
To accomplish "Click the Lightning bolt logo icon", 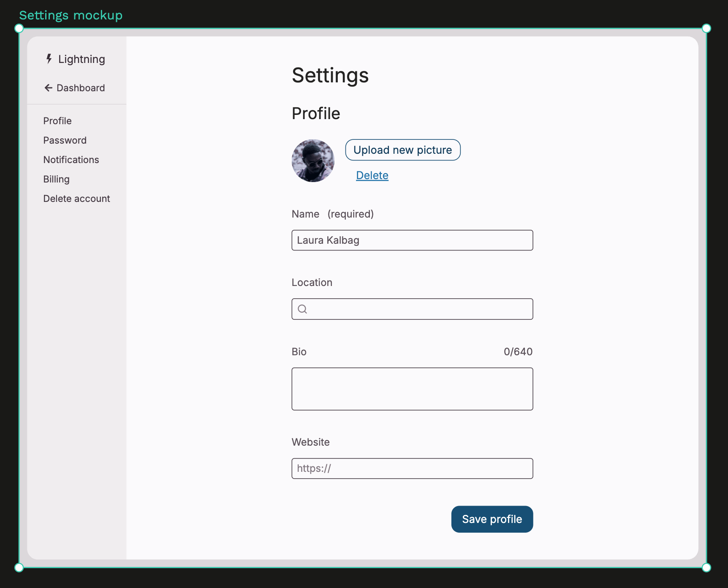I will (49, 59).
